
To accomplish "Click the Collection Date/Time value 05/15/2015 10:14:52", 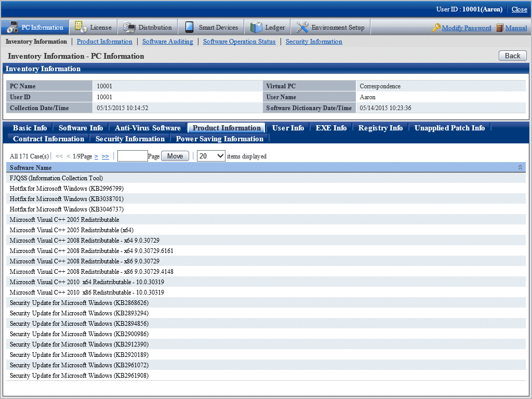I will click(x=123, y=108).
